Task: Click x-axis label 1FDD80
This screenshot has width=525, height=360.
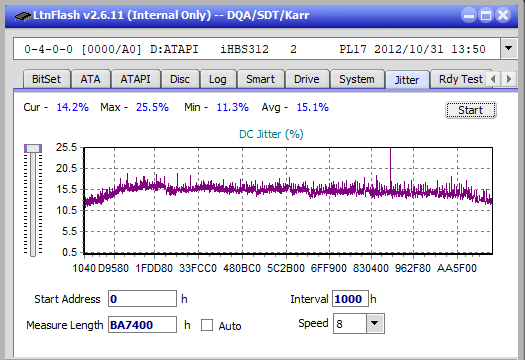Action: (x=154, y=268)
